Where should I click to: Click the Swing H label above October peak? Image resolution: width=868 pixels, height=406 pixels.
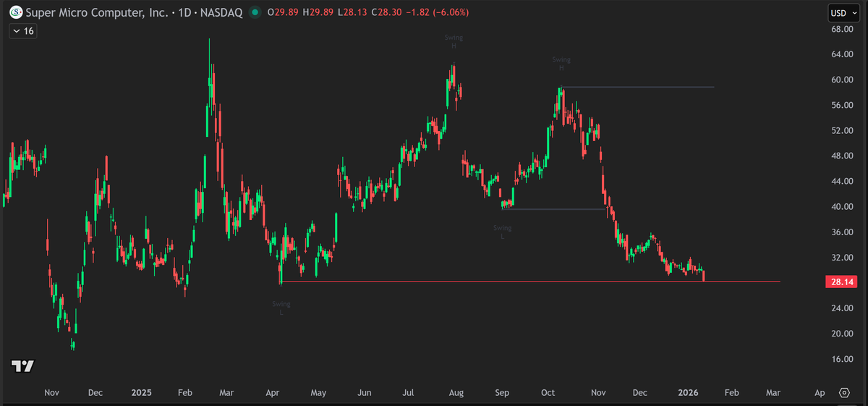pos(561,64)
